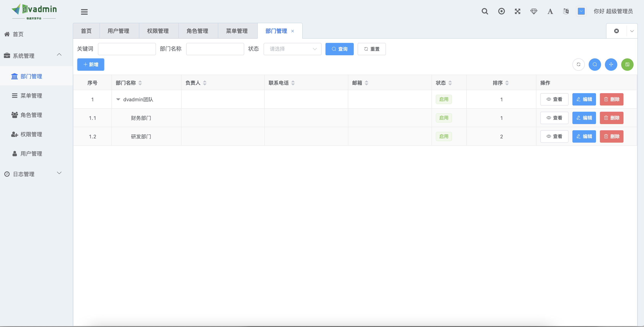Open tab options dropdown chevron

click(x=632, y=31)
